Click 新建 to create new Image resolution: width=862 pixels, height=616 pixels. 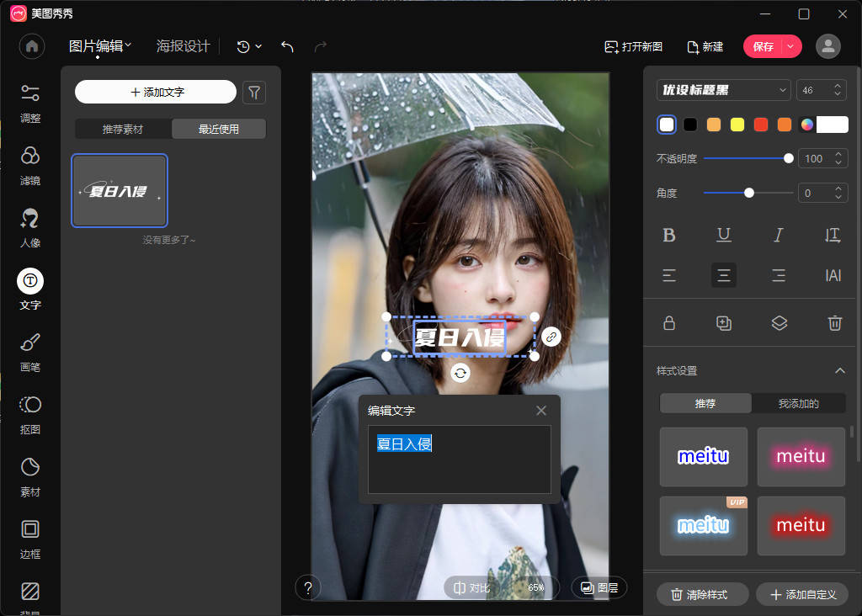click(705, 47)
